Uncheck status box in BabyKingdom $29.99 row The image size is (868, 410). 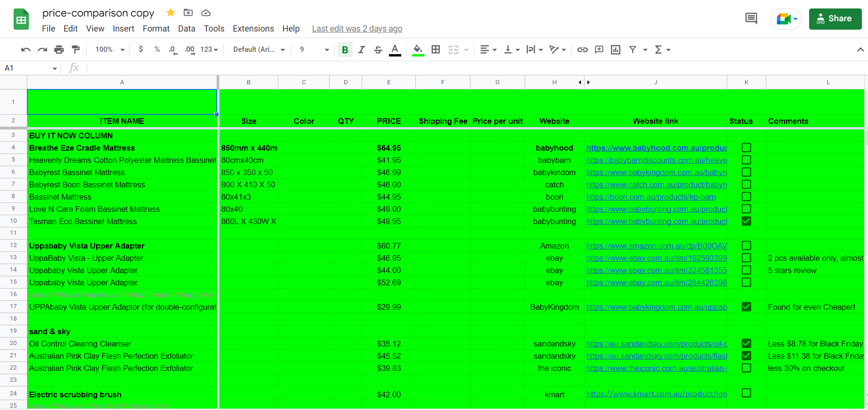(x=746, y=307)
